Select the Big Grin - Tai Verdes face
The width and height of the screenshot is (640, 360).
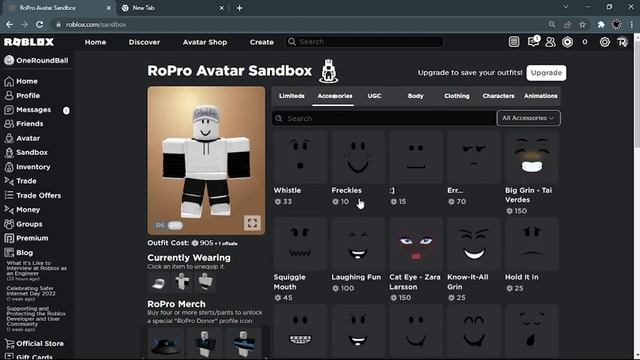click(x=531, y=157)
